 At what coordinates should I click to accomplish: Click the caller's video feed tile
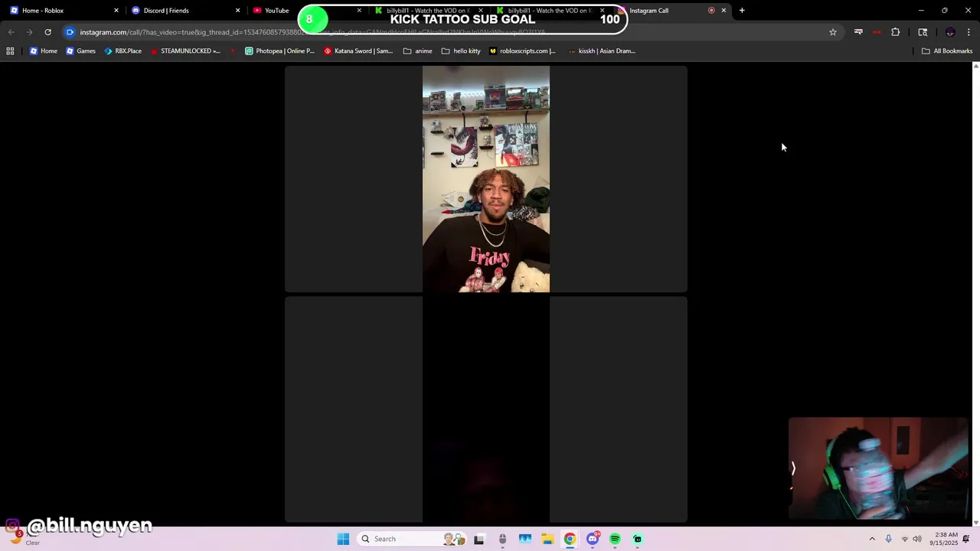click(486, 179)
